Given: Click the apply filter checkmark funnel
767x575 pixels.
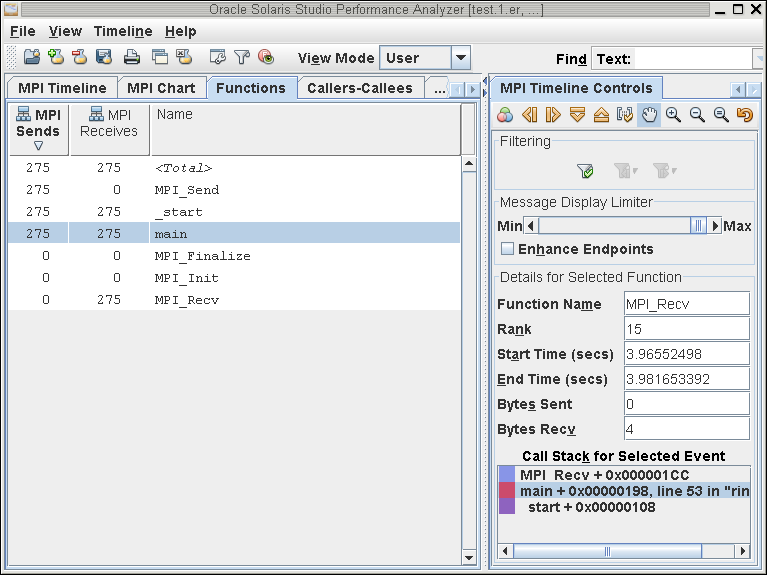Looking at the screenshot, I should click(x=585, y=171).
